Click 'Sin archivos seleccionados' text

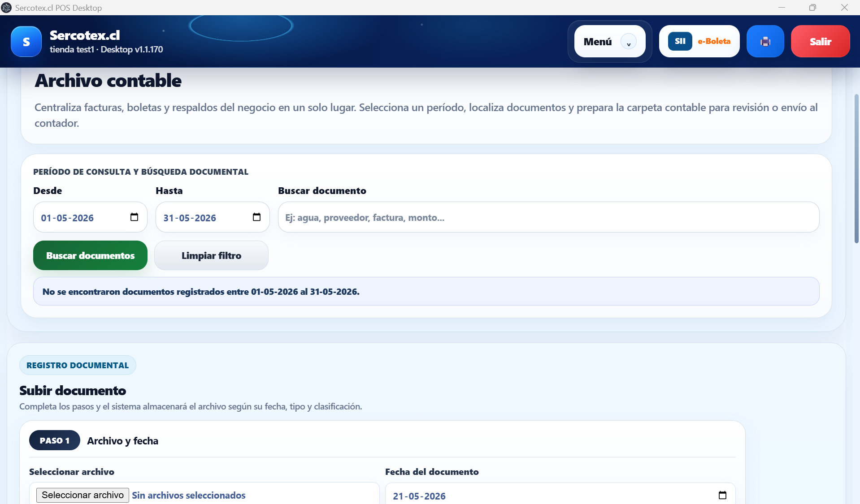[x=188, y=495]
